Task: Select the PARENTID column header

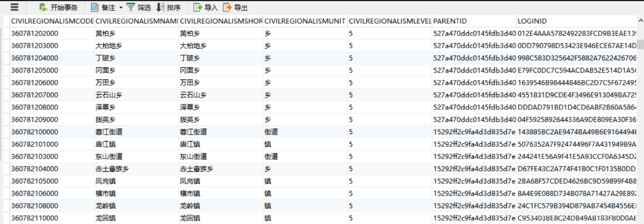Action: click(x=475, y=21)
